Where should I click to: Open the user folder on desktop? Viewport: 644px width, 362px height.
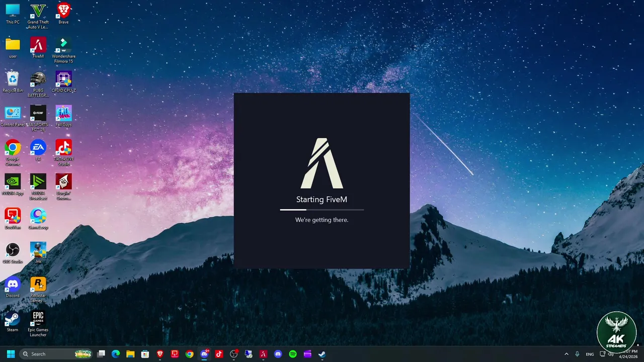point(13,48)
